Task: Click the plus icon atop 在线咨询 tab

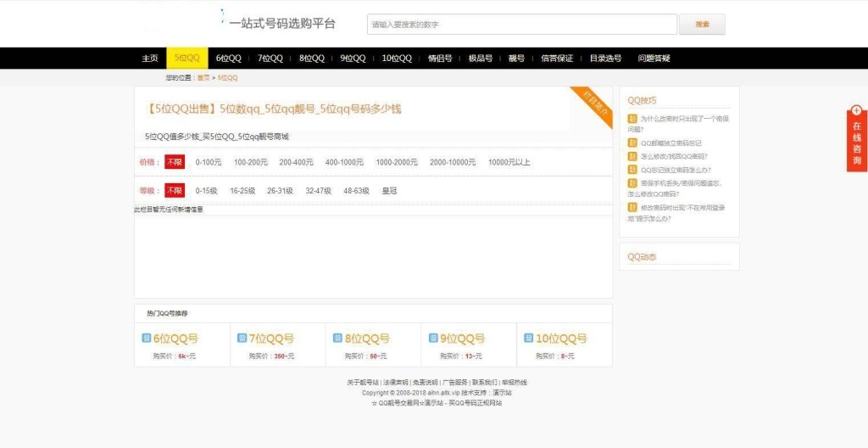Action: (x=857, y=110)
